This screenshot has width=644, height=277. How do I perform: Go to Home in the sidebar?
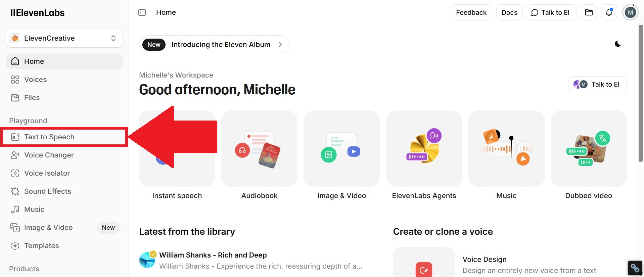click(64, 61)
